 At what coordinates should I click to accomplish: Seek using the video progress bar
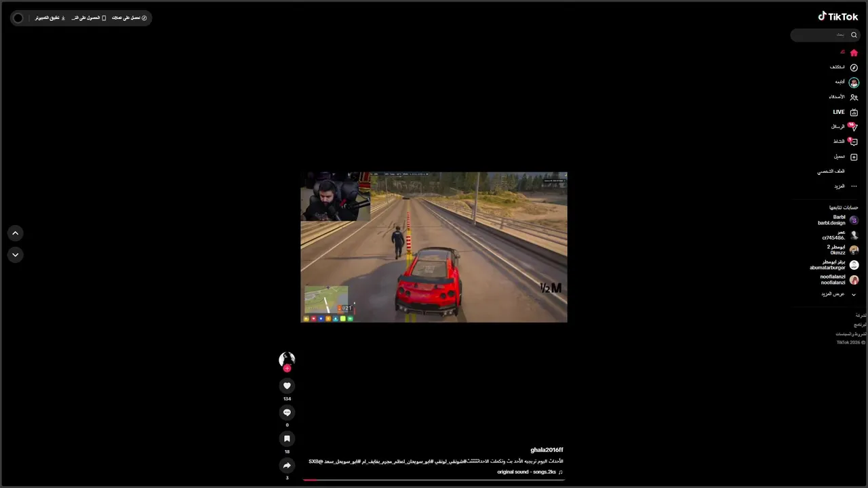pos(433,480)
